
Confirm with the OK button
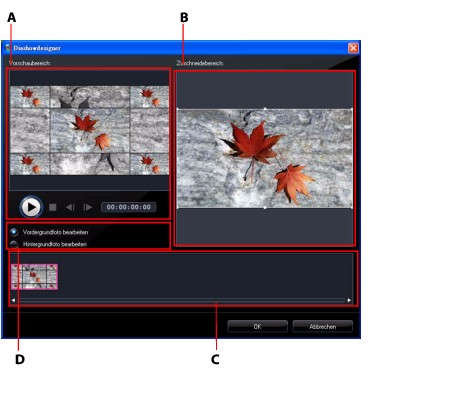click(x=257, y=326)
